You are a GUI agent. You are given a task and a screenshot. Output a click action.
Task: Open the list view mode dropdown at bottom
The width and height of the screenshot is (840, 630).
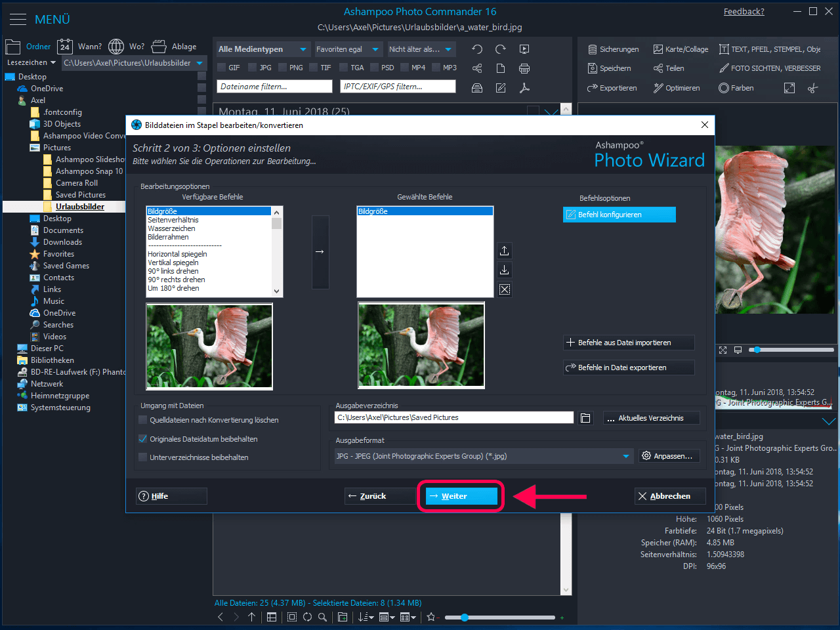click(x=387, y=617)
